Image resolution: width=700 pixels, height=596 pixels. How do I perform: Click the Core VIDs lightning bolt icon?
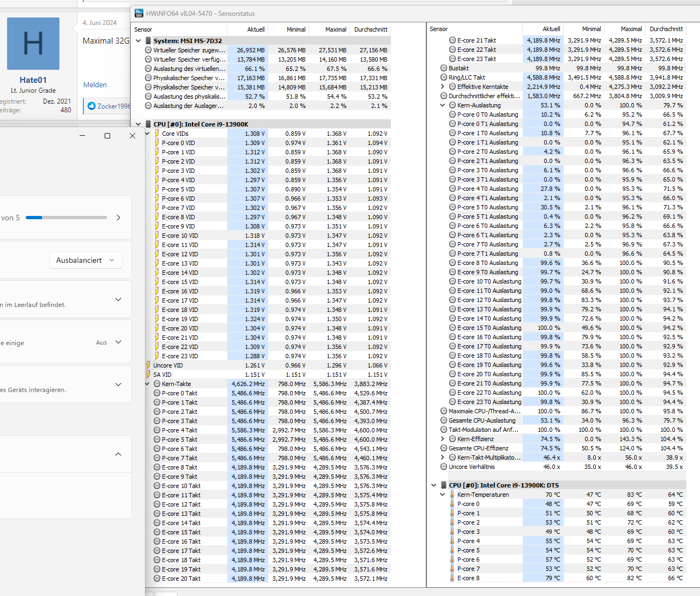(x=156, y=133)
